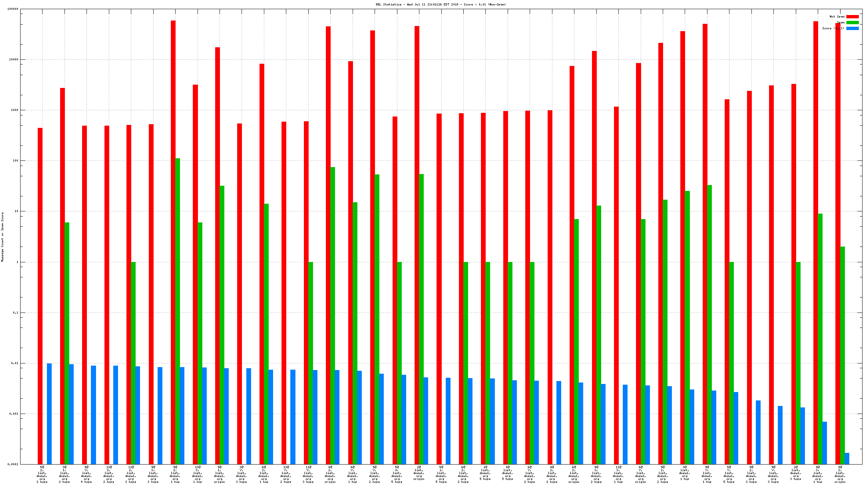The image size is (868, 488).
Task: Click the 0.0001 y-axis tick label
Action: 13,464
